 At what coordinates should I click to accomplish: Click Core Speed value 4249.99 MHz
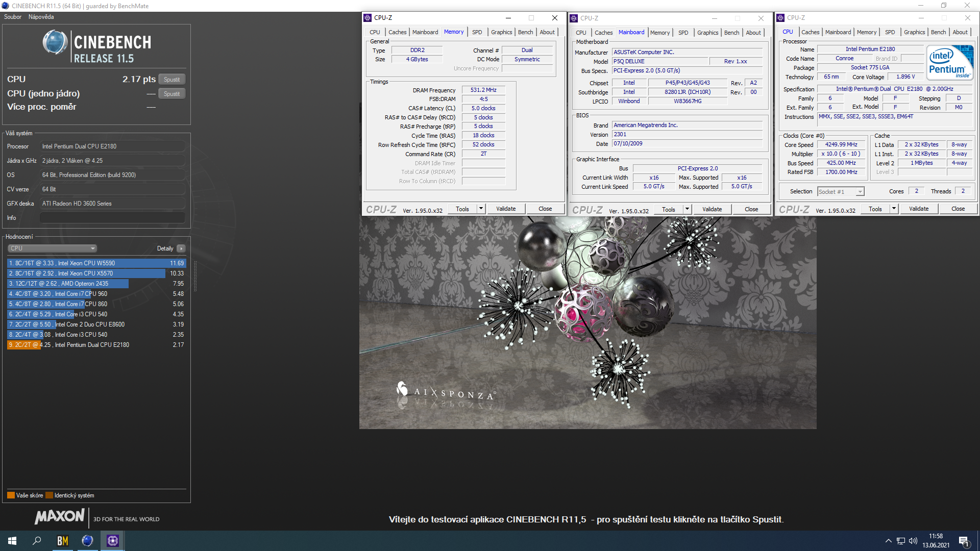click(841, 145)
